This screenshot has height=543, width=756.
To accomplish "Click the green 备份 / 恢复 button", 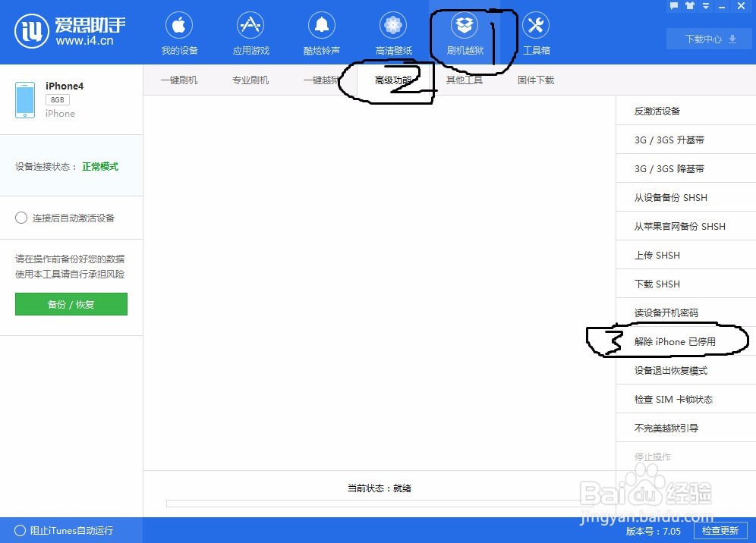I will (x=71, y=304).
